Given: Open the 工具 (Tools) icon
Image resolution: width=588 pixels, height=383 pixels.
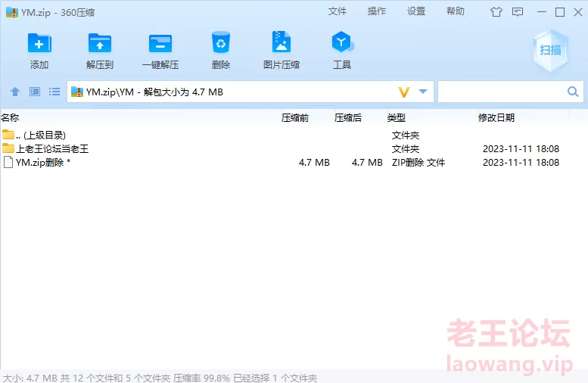Looking at the screenshot, I should (x=341, y=42).
